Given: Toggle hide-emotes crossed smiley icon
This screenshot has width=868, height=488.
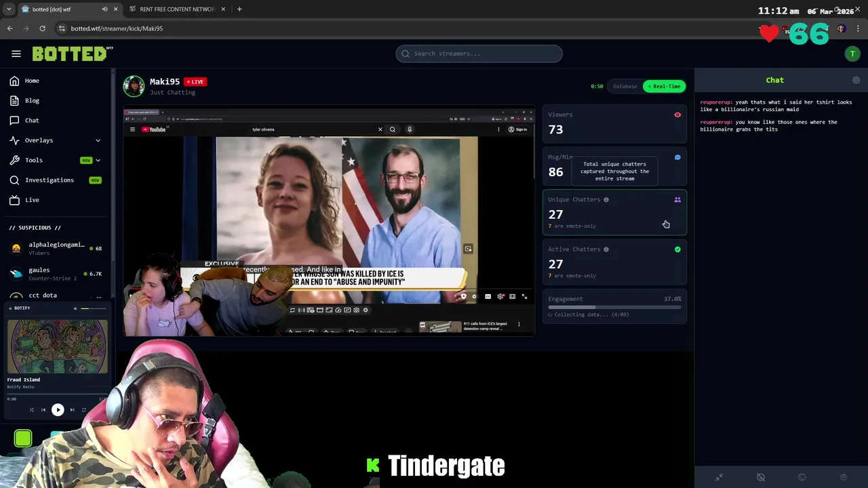Looking at the screenshot, I should coord(761,477).
